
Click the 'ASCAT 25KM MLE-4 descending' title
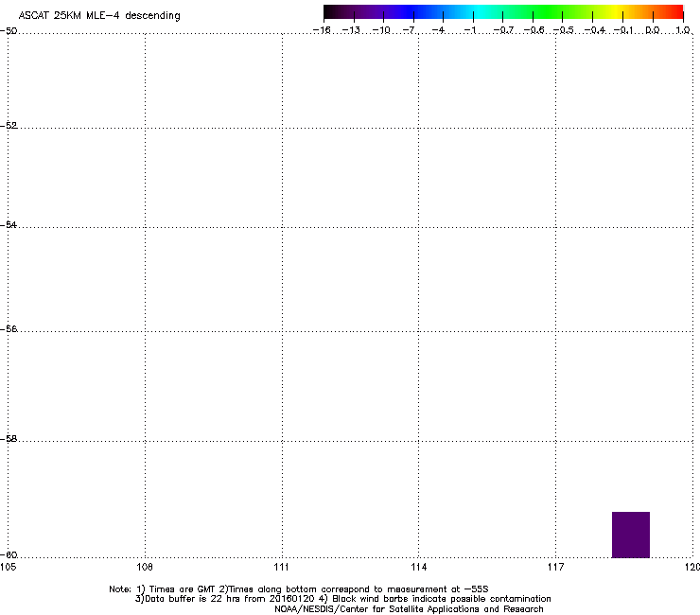coord(99,16)
